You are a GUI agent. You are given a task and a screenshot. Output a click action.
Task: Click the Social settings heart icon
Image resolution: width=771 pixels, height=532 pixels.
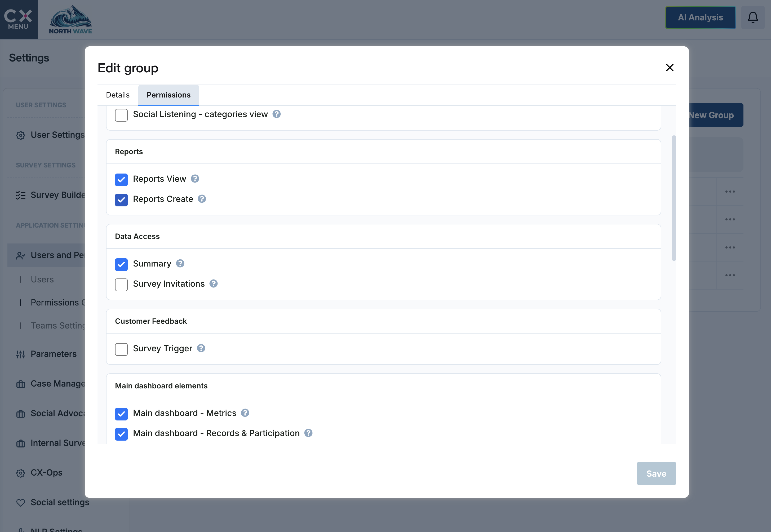coord(21,503)
